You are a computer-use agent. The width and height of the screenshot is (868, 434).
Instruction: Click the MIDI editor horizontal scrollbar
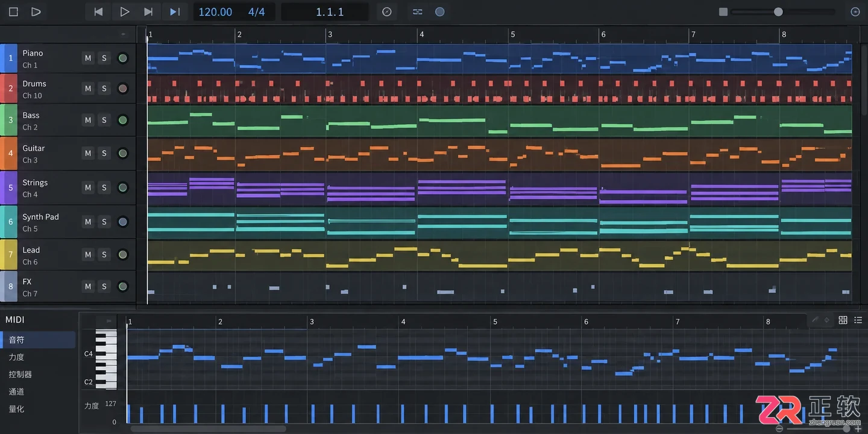click(x=208, y=429)
